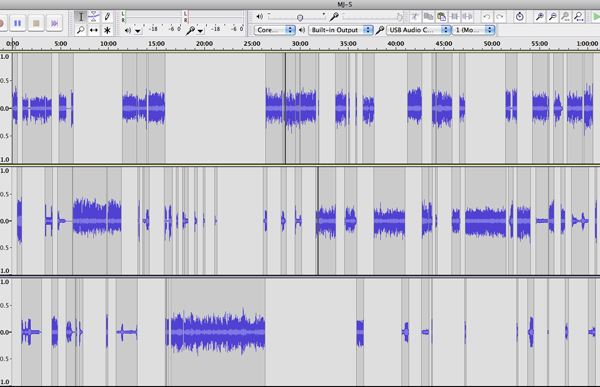This screenshot has height=387, width=600.
Task: Select the Envelope tool
Action: [94, 17]
